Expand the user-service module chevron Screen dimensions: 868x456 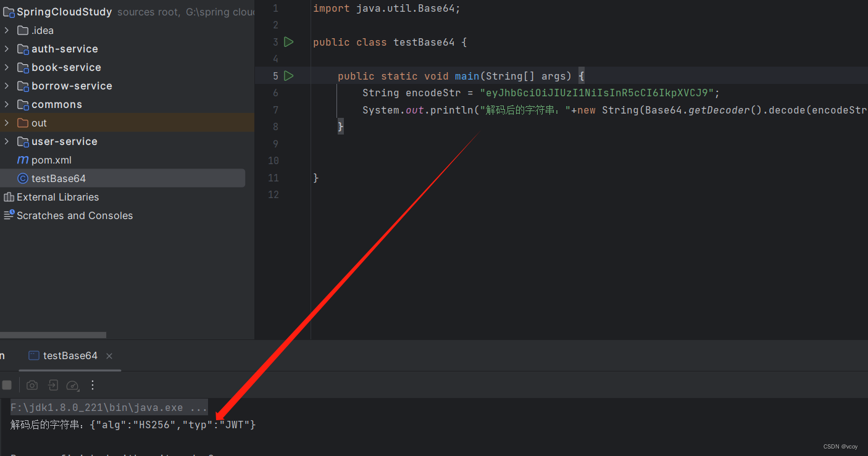coord(7,141)
